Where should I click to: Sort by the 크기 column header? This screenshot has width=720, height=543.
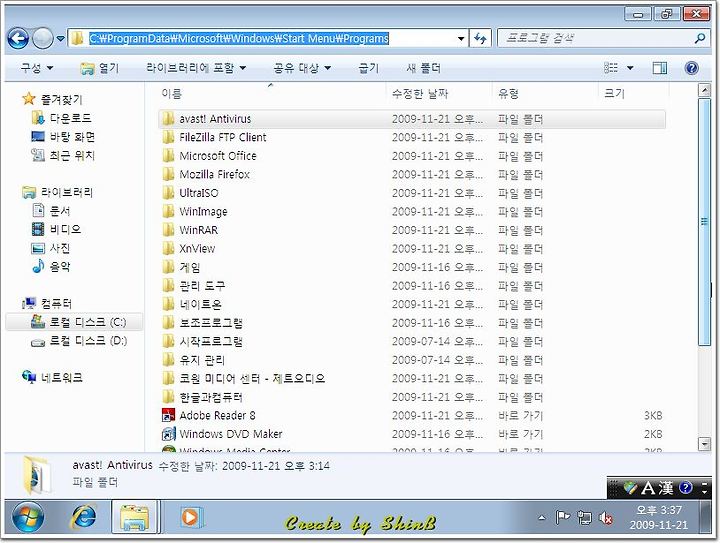click(x=614, y=94)
